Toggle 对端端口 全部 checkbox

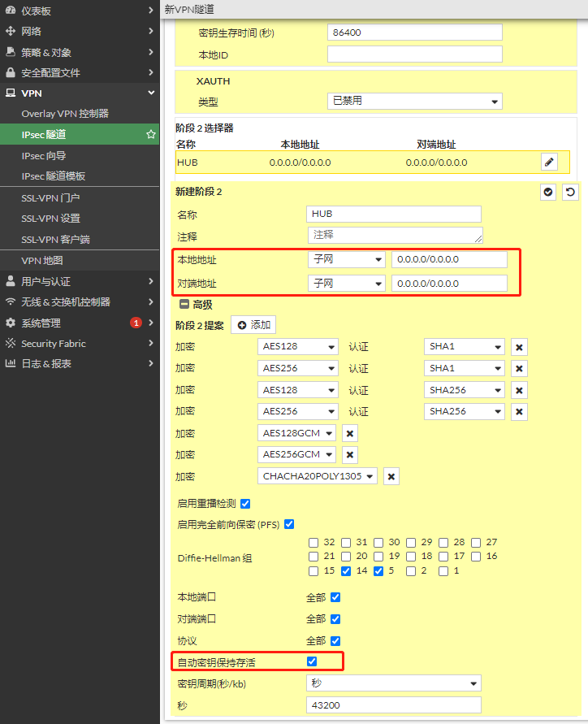[x=335, y=619]
